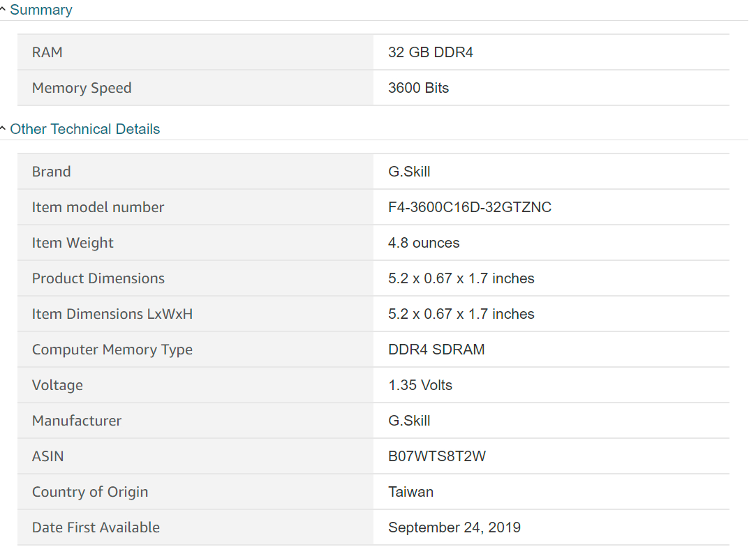This screenshot has height=547, width=756.
Task: Select the Item Weight label
Action: [x=73, y=243]
